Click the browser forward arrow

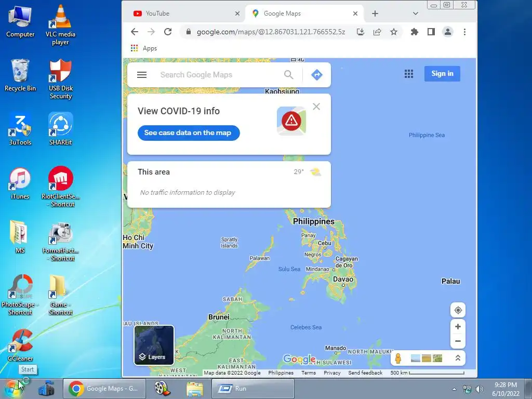[151, 32]
